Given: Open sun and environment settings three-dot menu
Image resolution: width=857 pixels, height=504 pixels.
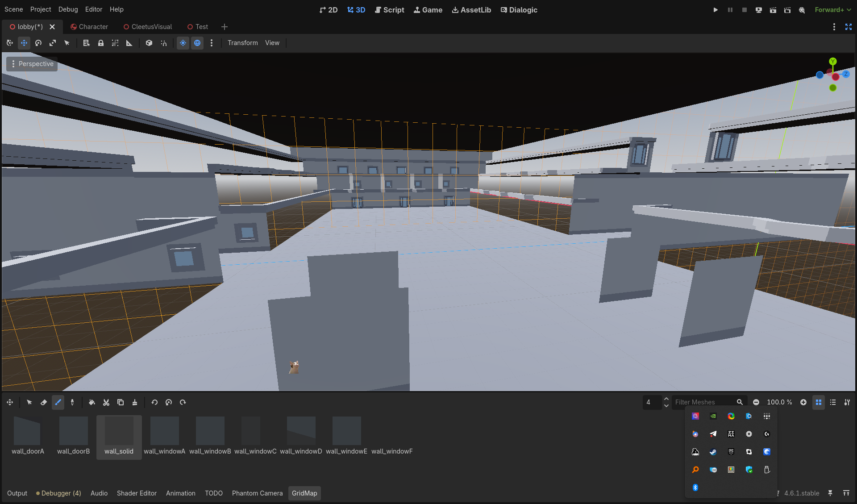Looking at the screenshot, I should [x=212, y=43].
